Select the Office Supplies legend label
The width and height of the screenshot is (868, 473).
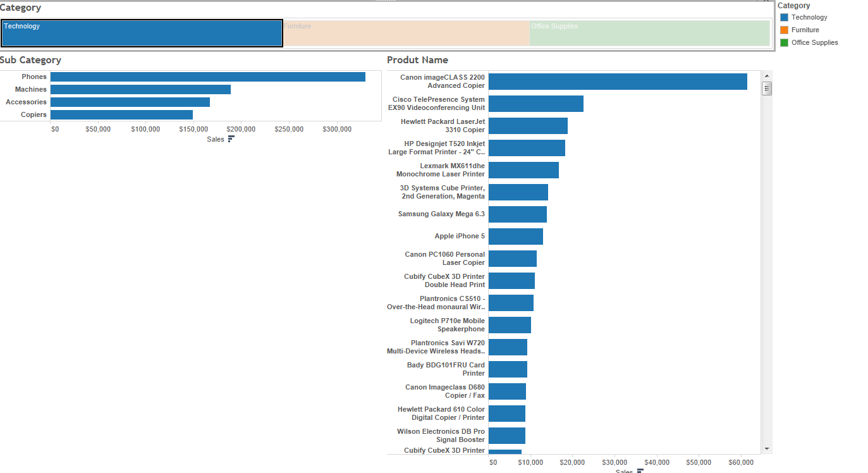[815, 43]
